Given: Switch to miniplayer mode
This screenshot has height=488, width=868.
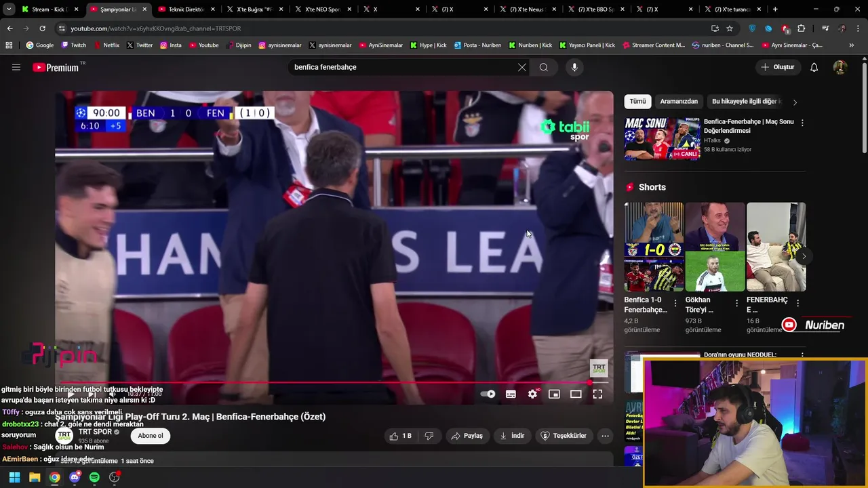Looking at the screenshot, I should (x=554, y=394).
